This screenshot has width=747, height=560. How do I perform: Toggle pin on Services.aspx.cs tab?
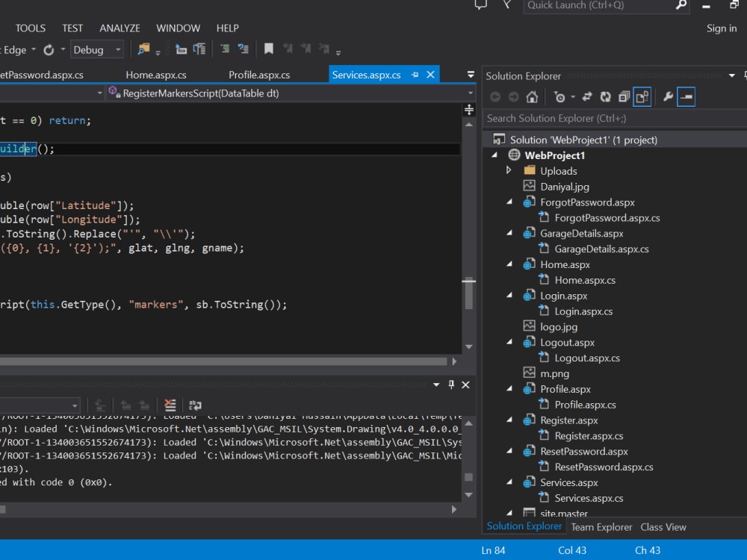tap(415, 75)
